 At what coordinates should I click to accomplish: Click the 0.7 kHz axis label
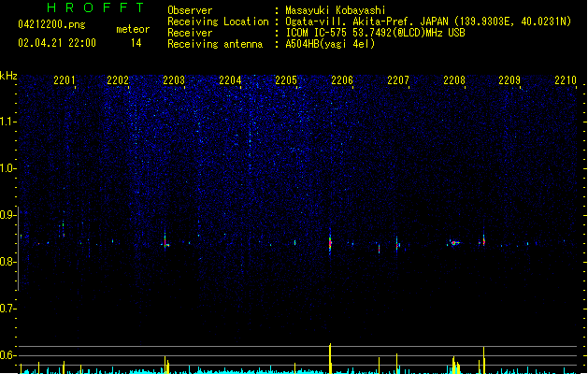pyautogui.click(x=7, y=309)
